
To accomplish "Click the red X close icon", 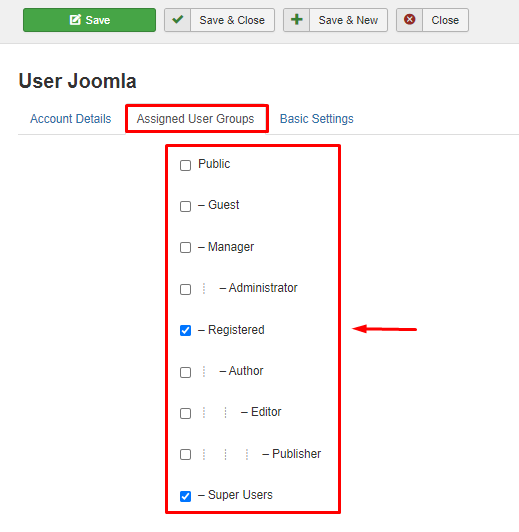I will (x=410, y=19).
